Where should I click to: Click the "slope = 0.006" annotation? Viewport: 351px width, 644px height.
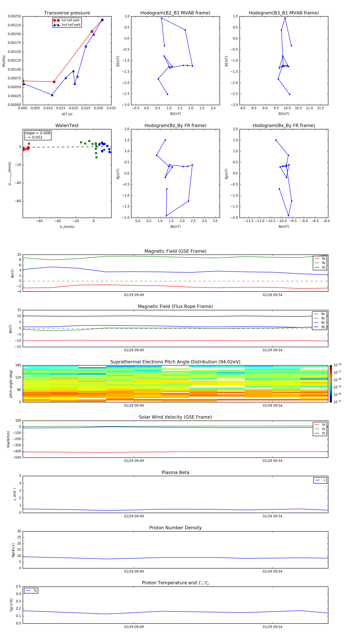pyautogui.click(x=38, y=133)
